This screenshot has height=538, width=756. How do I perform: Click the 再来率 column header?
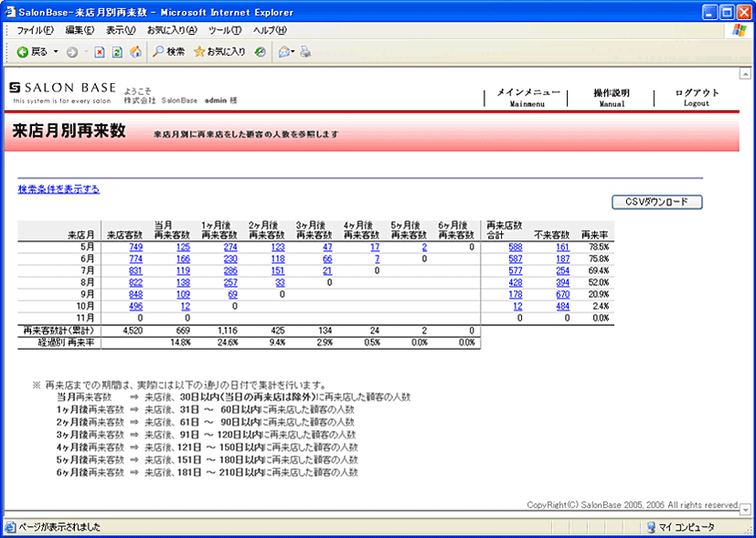(594, 235)
